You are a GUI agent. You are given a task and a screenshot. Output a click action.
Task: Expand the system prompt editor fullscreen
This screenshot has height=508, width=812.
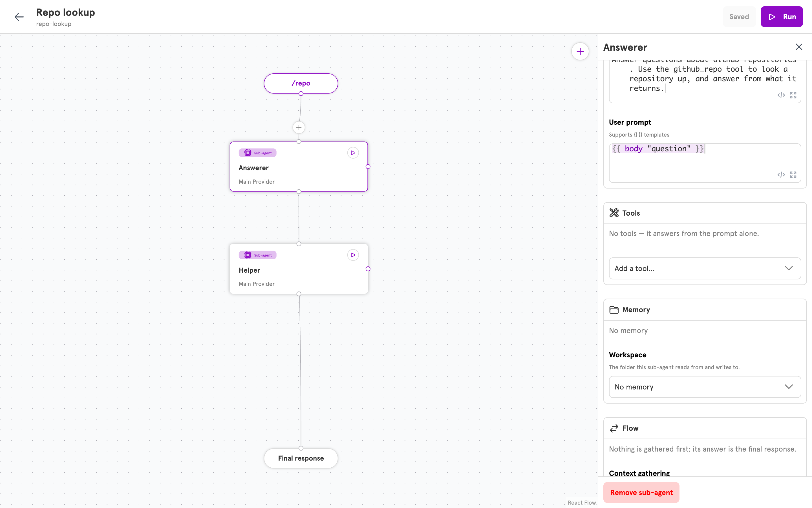(793, 95)
